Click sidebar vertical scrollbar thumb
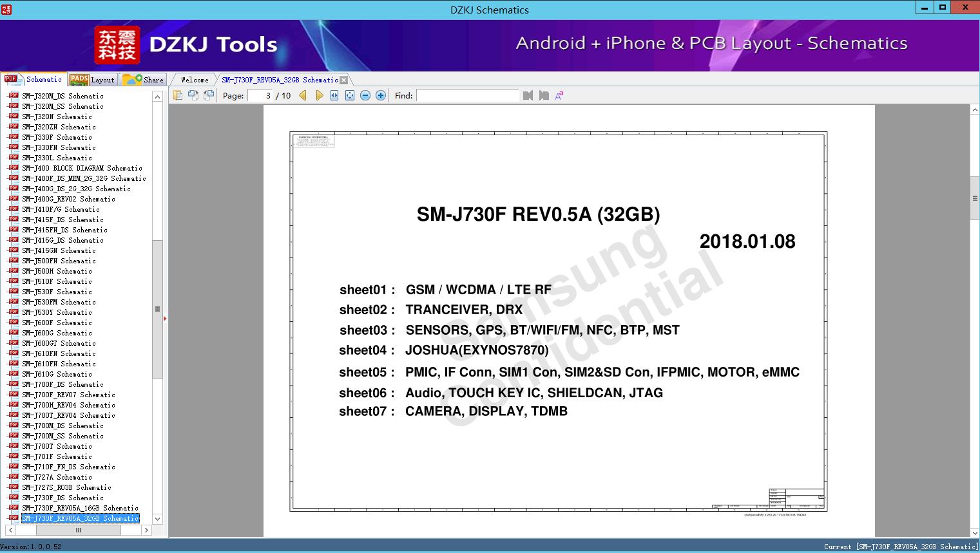 (157, 309)
